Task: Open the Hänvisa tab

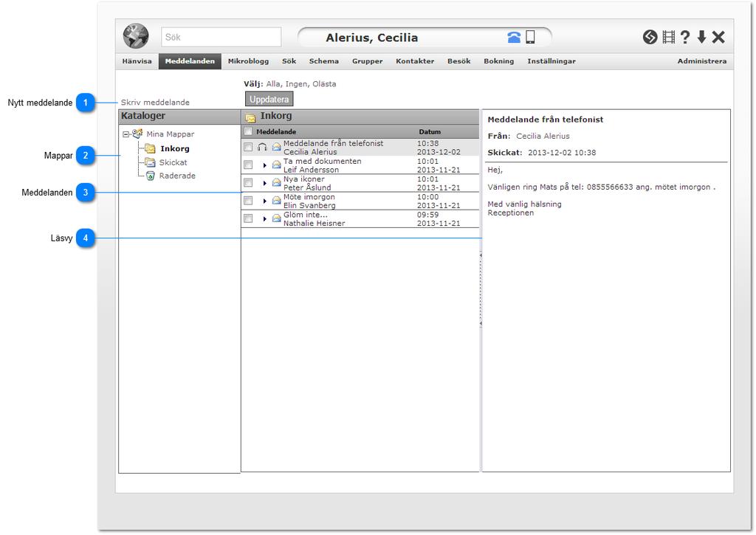Action: click(137, 61)
